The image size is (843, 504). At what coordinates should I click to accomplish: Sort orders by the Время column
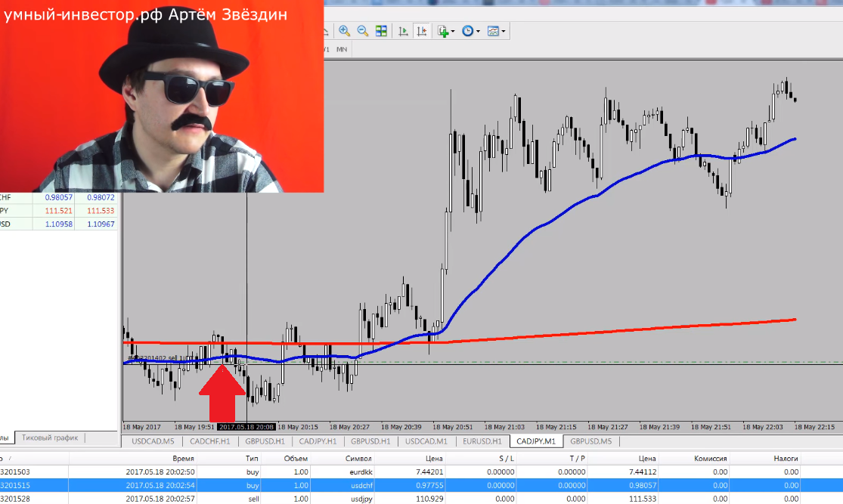point(183,459)
